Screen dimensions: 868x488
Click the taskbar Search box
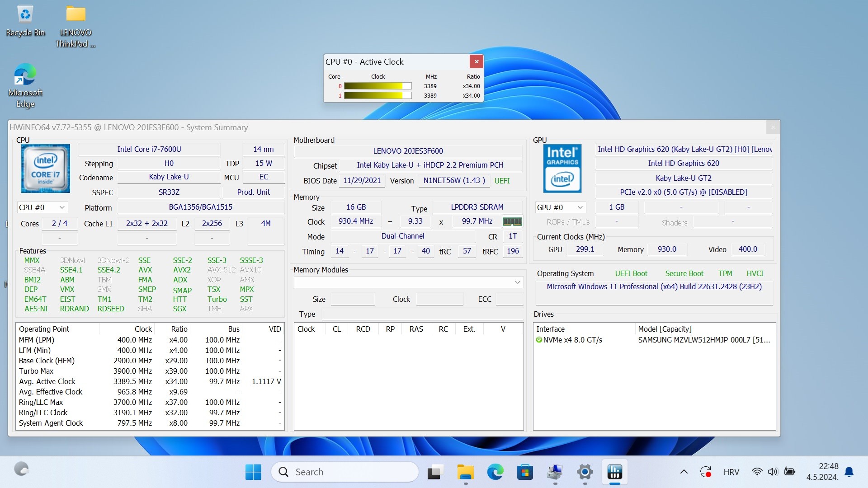point(345,472)
